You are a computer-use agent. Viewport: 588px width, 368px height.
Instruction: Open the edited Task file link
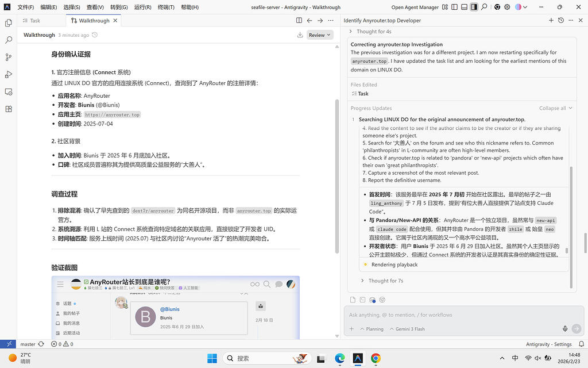360,94
